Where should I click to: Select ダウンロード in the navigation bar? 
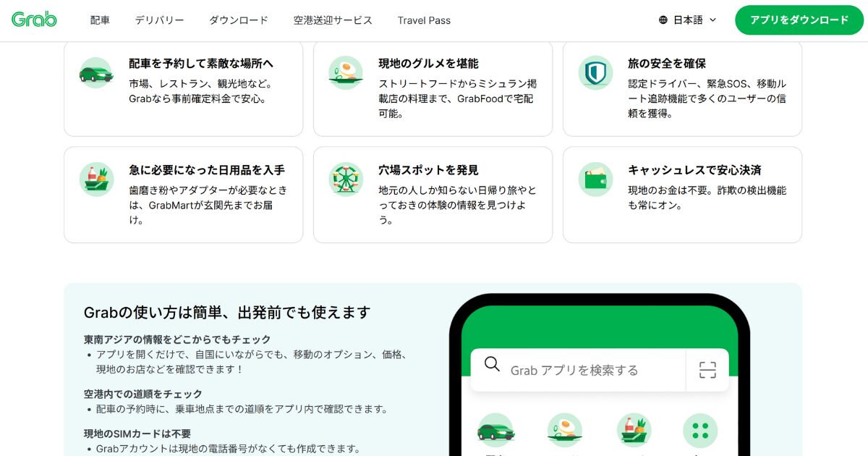[239, 20]
